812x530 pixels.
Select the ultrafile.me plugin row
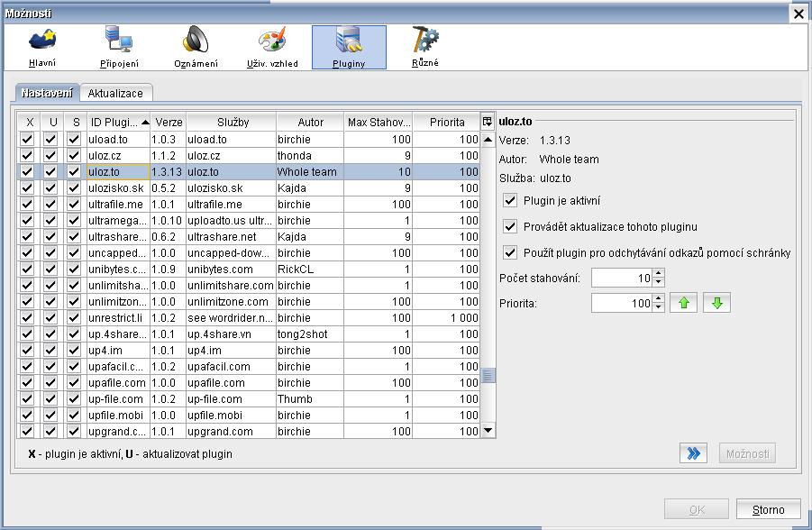tap(249, 204)
